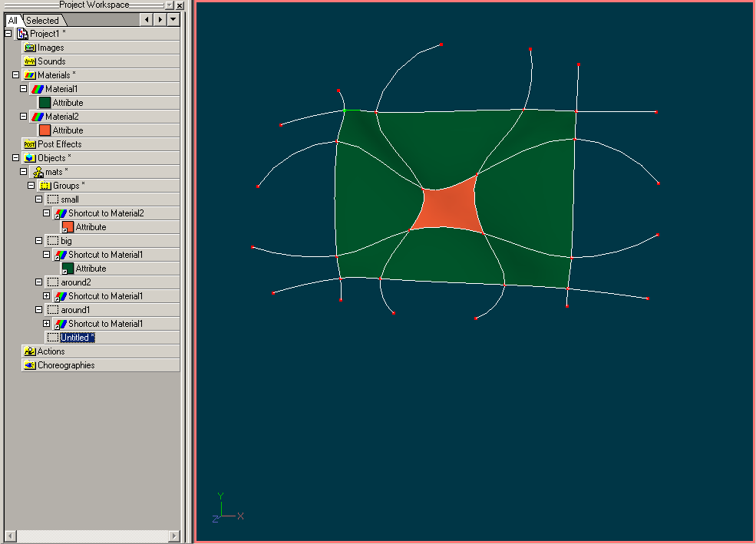Screen dimensions: 756x544
Task: Click the around1 group icon
Action: (x=53, y=310)
